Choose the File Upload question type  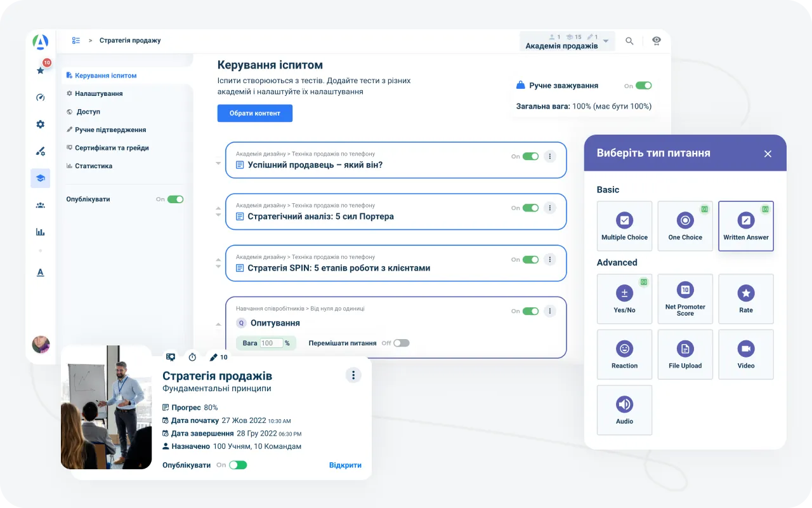tap(685, 354)
